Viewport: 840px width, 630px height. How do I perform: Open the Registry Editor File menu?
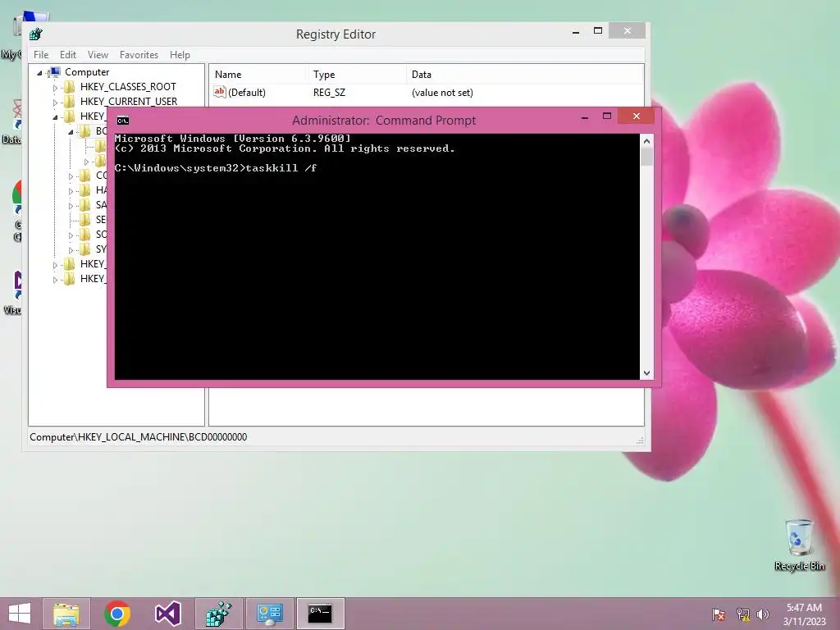click(x=41, y=55)
